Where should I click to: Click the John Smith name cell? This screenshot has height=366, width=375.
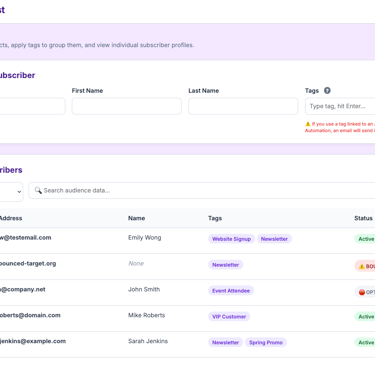click(144, 289)
